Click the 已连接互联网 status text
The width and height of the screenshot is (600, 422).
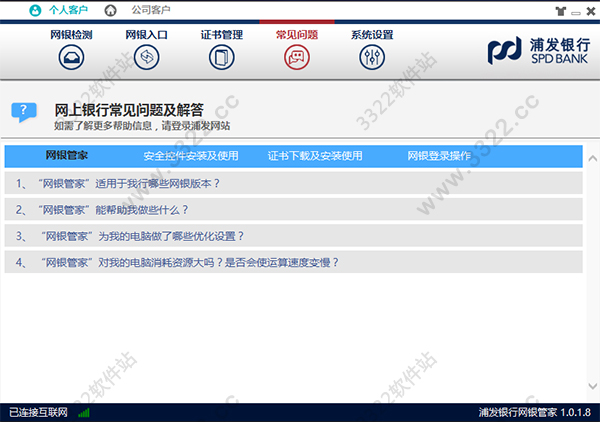point(38,412)
